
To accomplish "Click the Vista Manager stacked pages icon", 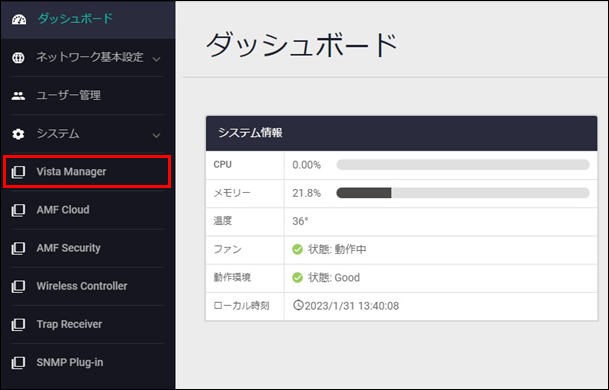I will tap(18, 172).
